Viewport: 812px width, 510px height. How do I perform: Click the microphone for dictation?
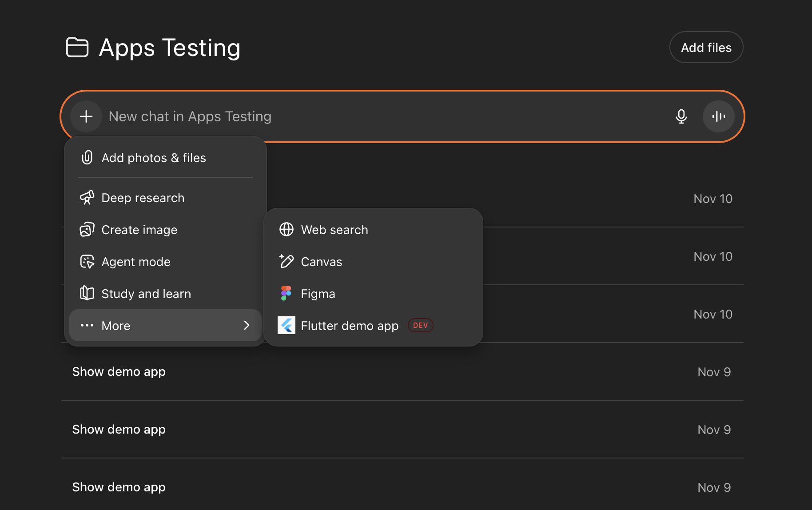(x=681, y=116)
